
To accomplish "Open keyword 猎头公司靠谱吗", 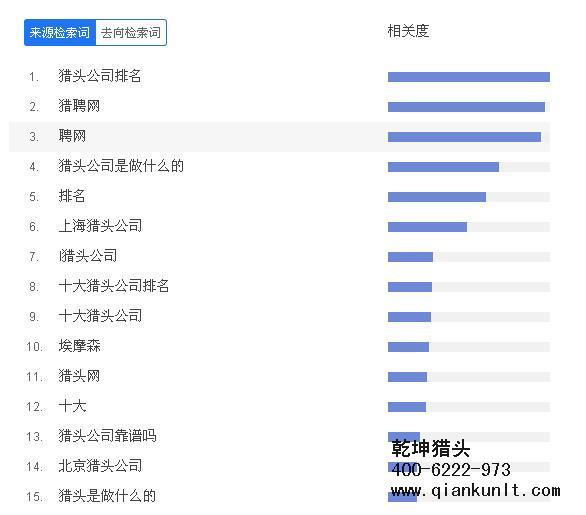I will [107, 436].
